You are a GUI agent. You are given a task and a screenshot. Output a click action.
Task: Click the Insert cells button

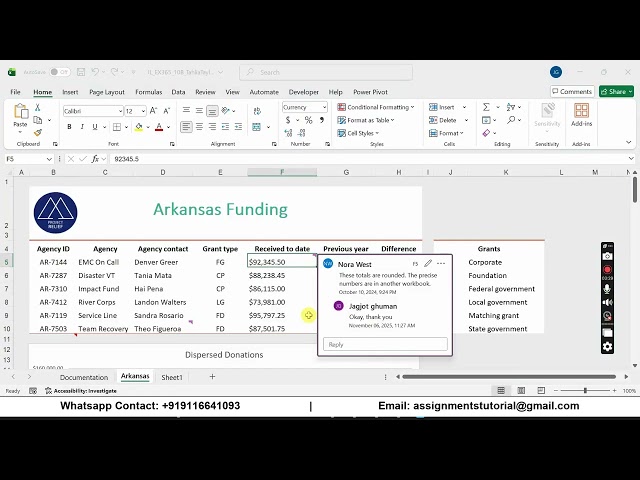pyautogui.click(x=442, y=107)
